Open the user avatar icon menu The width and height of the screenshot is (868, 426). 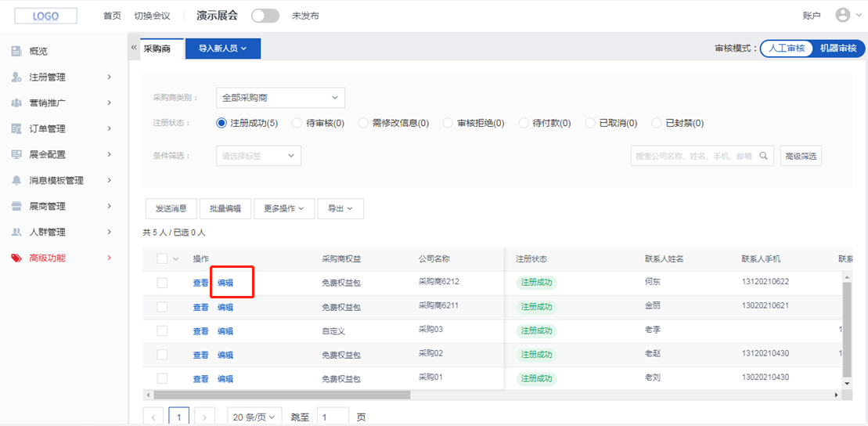pos(842,16)
